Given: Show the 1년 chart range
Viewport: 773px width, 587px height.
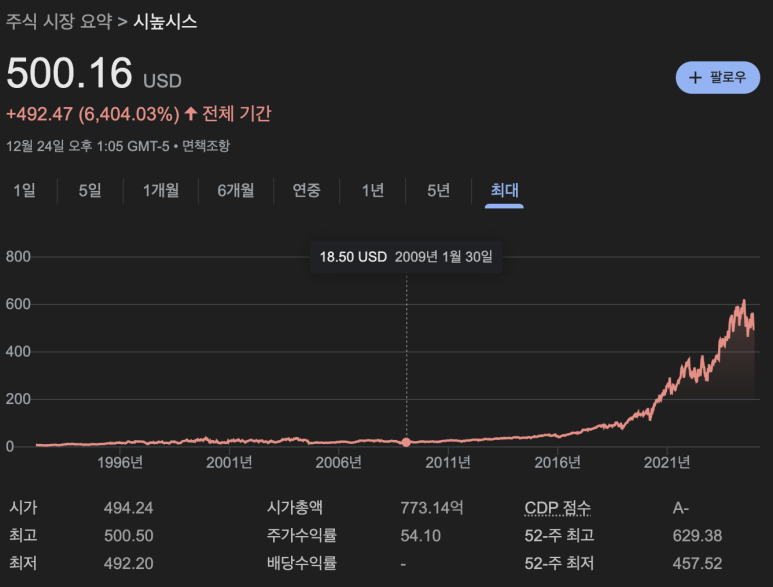Looking at the screenshot, I should (372, 190).
